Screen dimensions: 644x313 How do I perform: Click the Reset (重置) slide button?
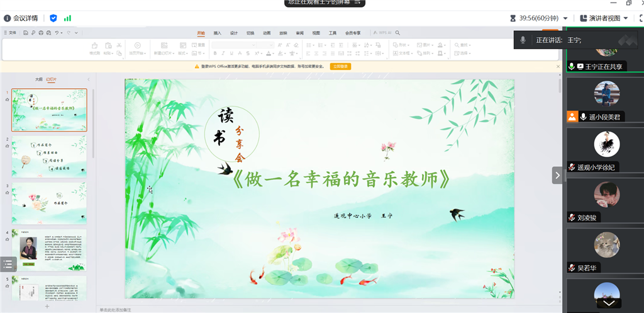197,45
